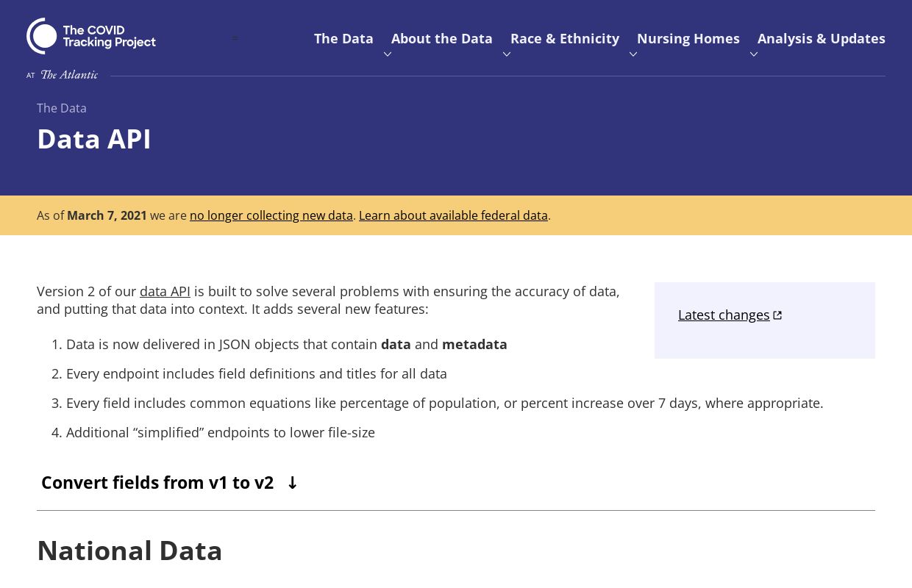The height and width of the screenshot is (588, 912).
Task: Open The Data menu item
Action: tap(343, 38)
